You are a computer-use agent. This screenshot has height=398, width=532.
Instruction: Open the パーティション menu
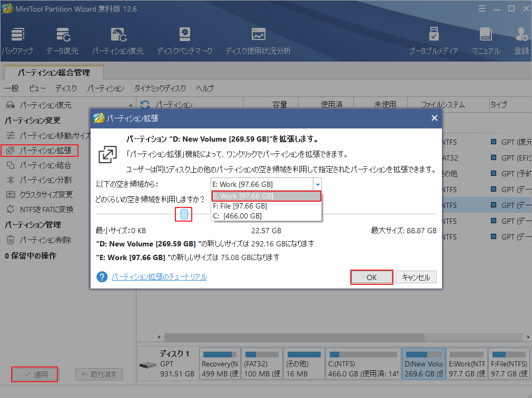click(x=105, y=88)
